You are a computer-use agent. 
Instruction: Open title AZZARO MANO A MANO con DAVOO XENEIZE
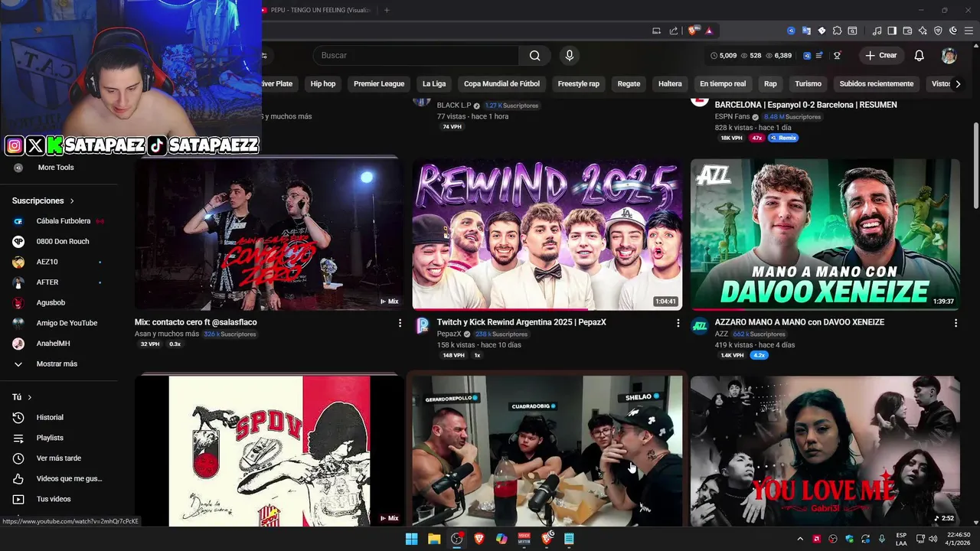coord(799,322)
